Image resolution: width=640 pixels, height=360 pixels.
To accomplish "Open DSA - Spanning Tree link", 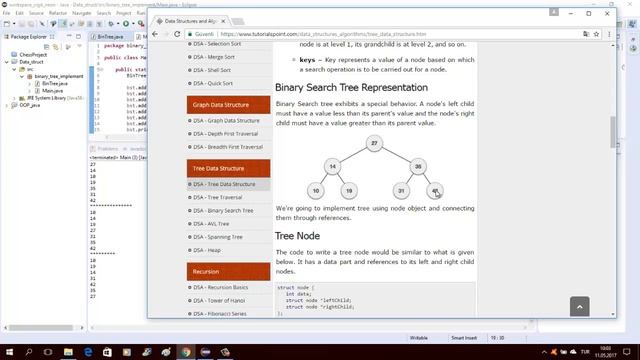I will (x=218, y=237).
